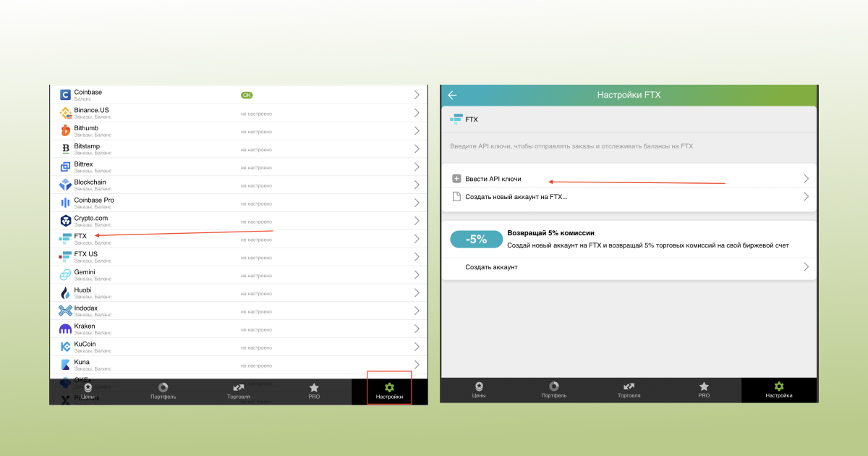This screenshot has height=456, width=868.
Task: Select the Bitstamp exchange icon
Action: pyautogui.click(x=65, y=148)
